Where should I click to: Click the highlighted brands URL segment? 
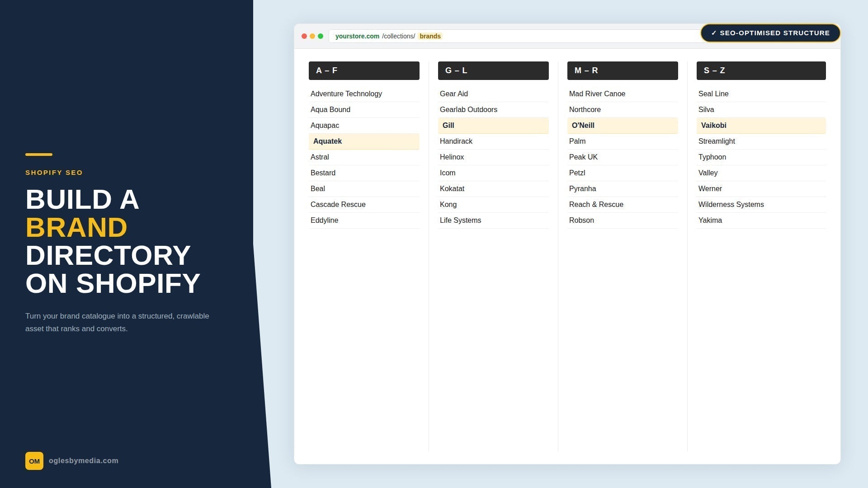(x=430, y=36)
